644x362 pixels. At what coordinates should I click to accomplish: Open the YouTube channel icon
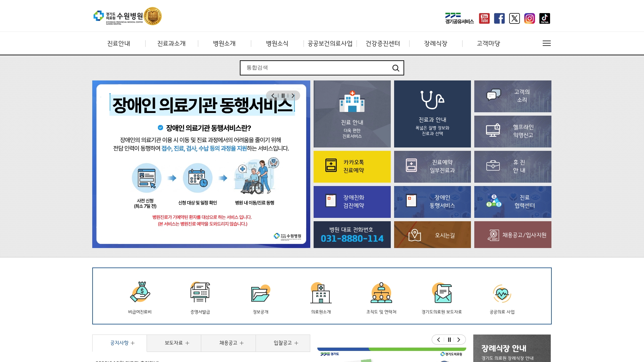coord(484,18)
